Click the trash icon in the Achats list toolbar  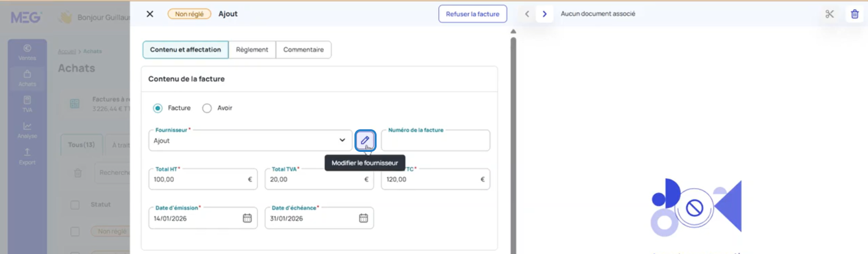tap(78, 173)
